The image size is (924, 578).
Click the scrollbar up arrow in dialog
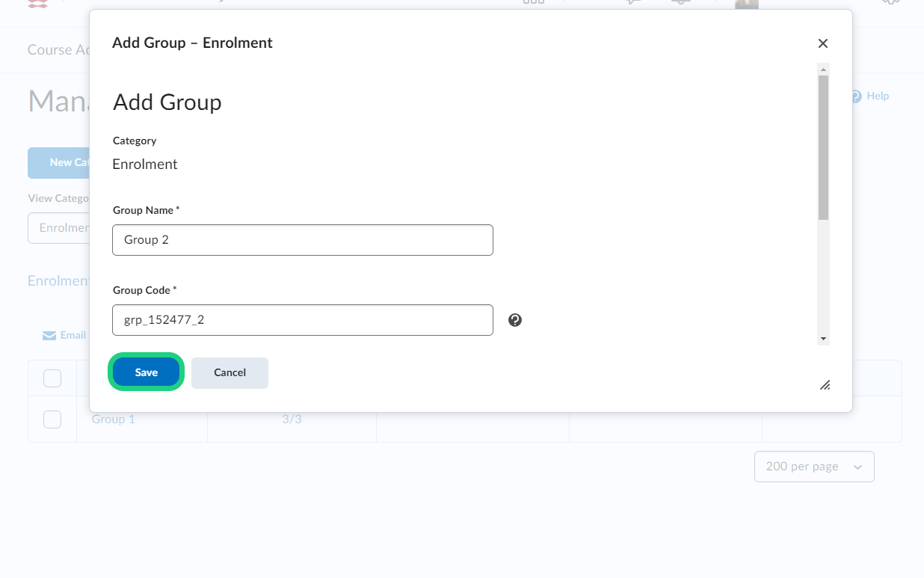click(823, 70)
